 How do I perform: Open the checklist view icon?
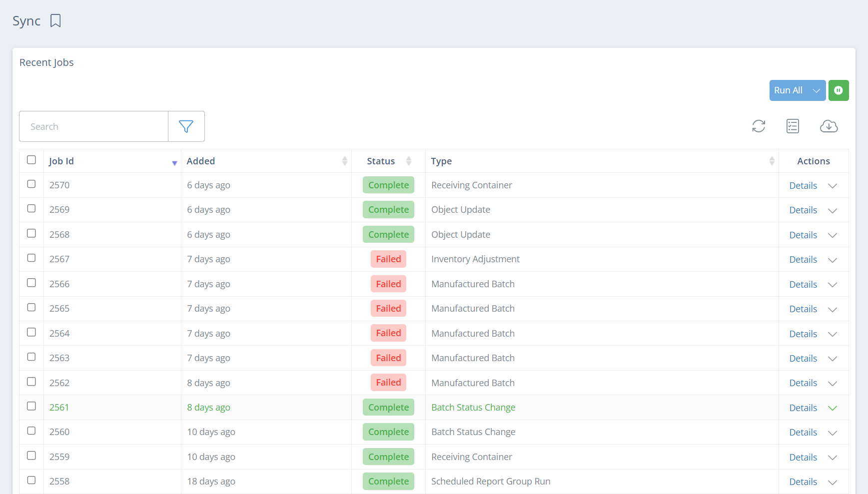(793, 126)
